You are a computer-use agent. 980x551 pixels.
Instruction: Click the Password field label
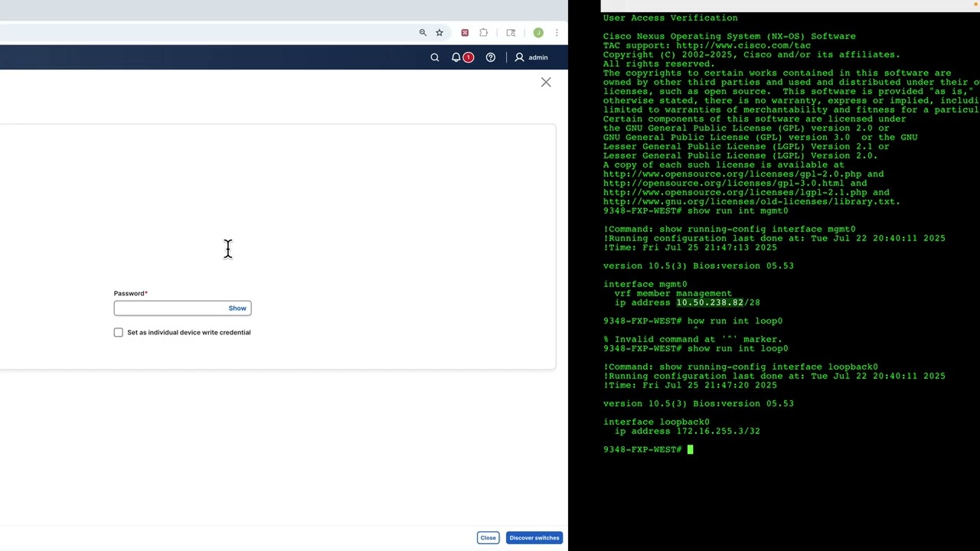tap(130, 293)
